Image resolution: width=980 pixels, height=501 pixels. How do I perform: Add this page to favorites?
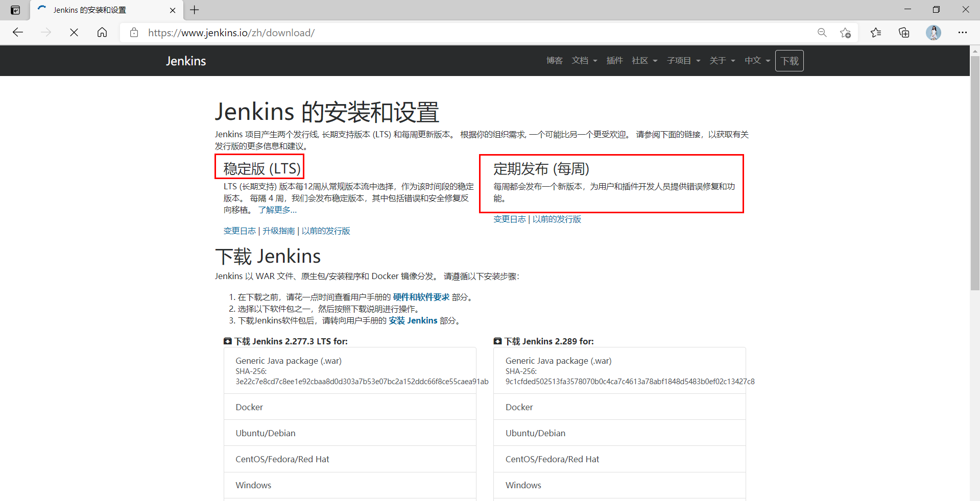pos(845,33)
